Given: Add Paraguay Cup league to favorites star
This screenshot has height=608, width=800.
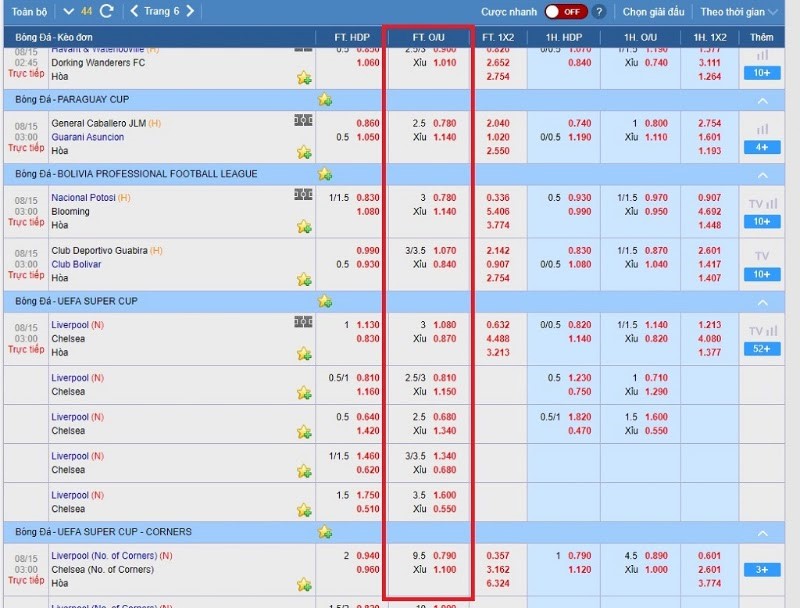Looking at the screenshot, I should click(x=325, y=99).
